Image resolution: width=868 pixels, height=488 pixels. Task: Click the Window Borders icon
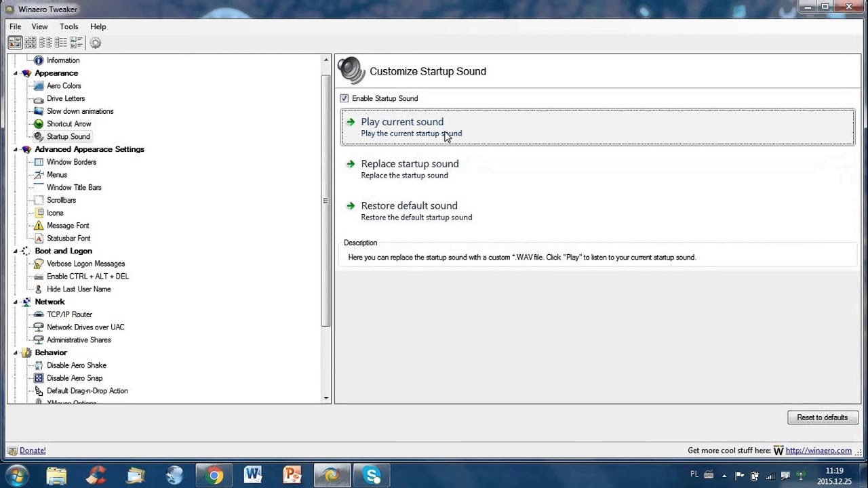coord(39,162)
